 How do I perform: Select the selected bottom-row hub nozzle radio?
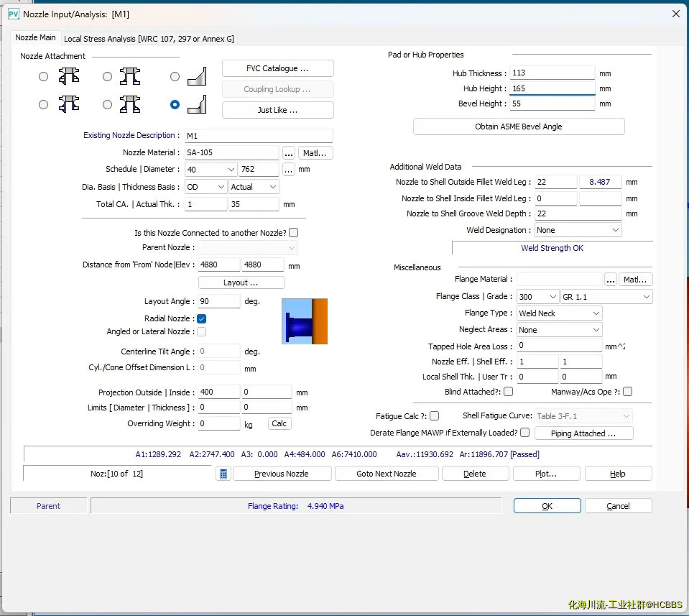pyautogui.click(x=175, y=105)
